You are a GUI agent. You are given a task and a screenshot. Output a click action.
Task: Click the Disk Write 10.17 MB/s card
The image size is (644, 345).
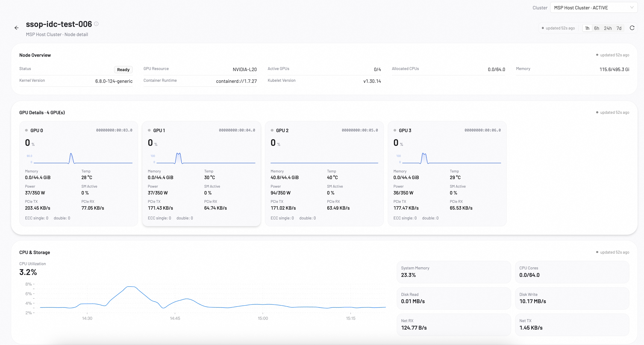(x=572, y=298)
